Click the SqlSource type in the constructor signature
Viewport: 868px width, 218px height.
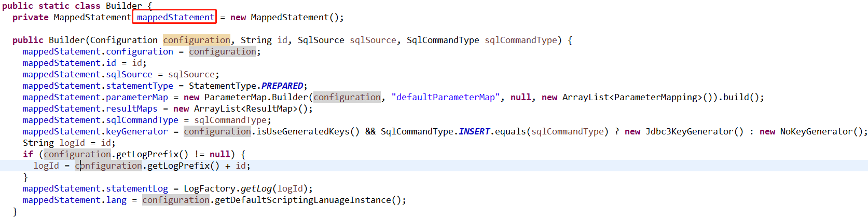pyautogui.click(x=321, y=40)
